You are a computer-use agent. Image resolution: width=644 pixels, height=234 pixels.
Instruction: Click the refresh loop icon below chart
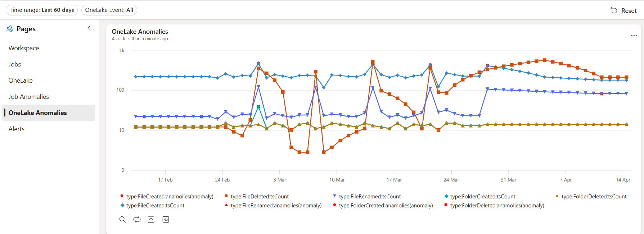point(137,220)
